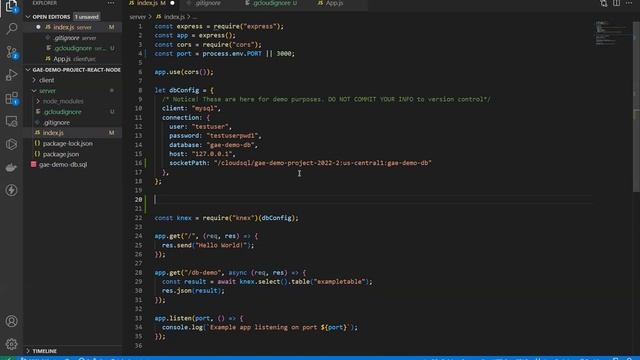Image resolution: width=640 pixels, height=360 pixels.
Task: Open Explorer views and more actions menu
Action: 111,3
